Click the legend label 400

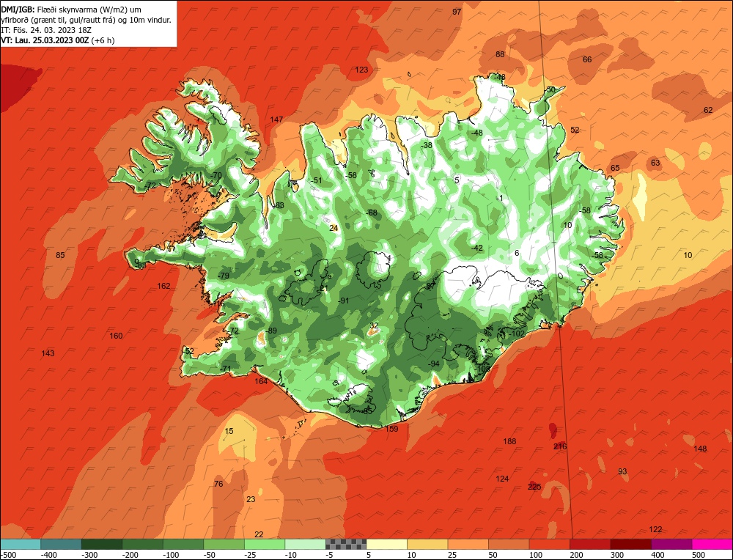coord(658,555)
